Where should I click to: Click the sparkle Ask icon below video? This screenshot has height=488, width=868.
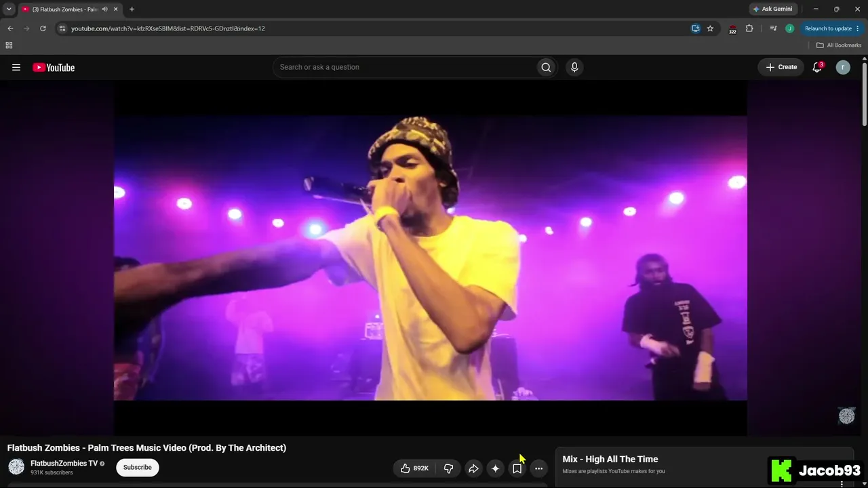point(495,468)
